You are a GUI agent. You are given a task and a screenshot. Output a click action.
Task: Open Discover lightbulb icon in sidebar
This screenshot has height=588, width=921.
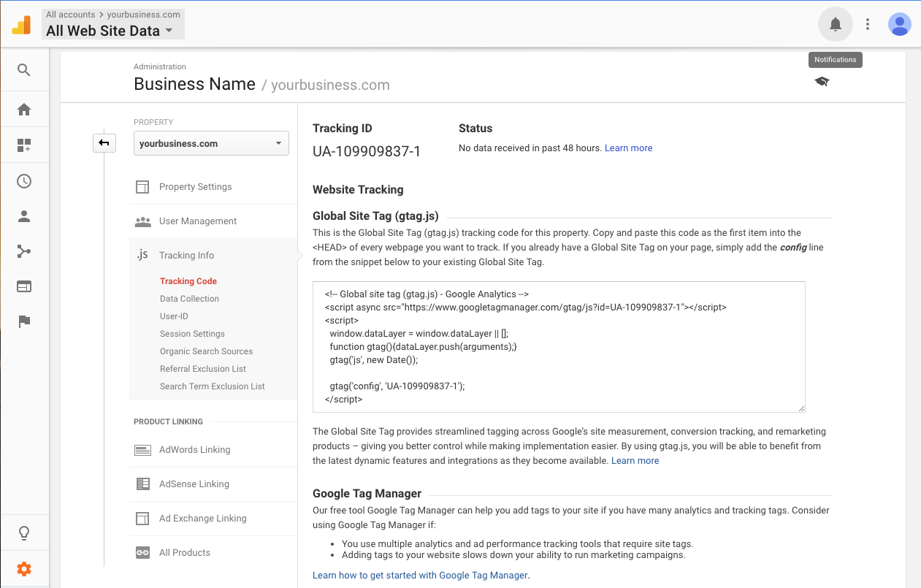[x=24, y=533]
